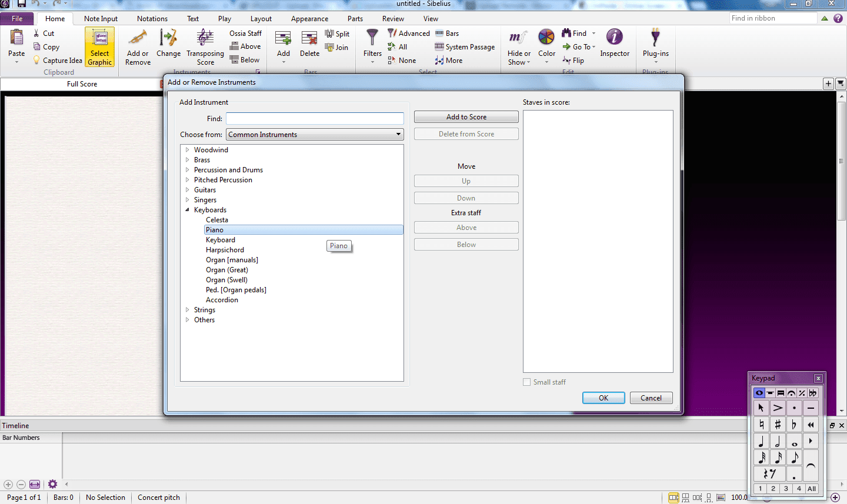Screen dimensions: 847x504
Task: Open the Inspector icon
Action: pyautogui.click(x=614, y=38)
